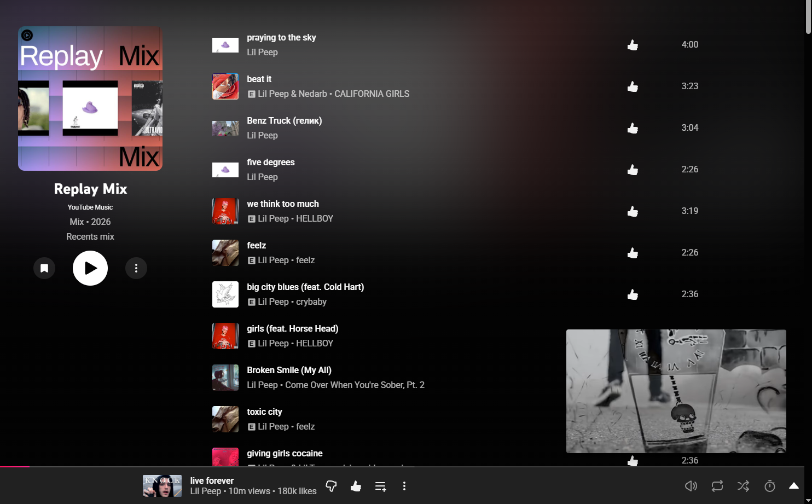
Task: Open Replay Mix cover art
Action: coord(90,99)
